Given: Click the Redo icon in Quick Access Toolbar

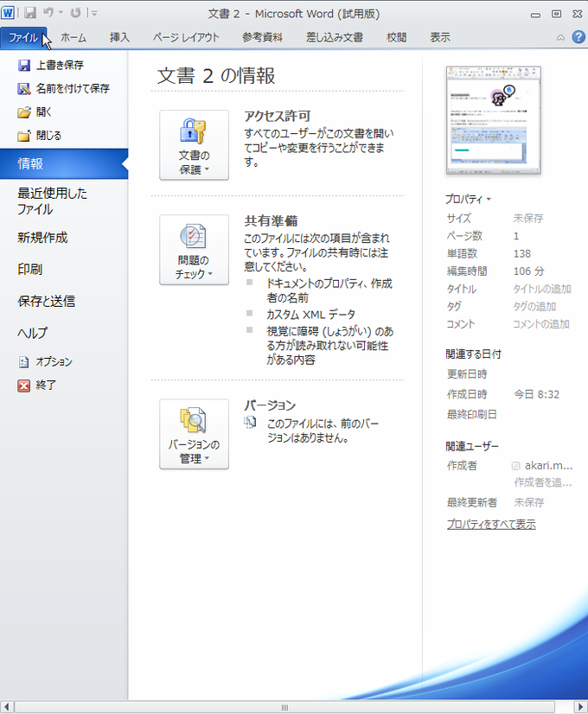Looking at the screenshot, I should (x=75, y=13).
